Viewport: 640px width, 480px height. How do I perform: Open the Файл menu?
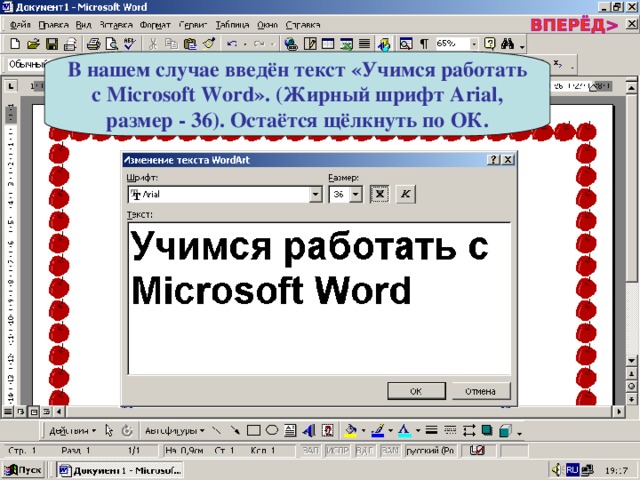click(20, 25)
